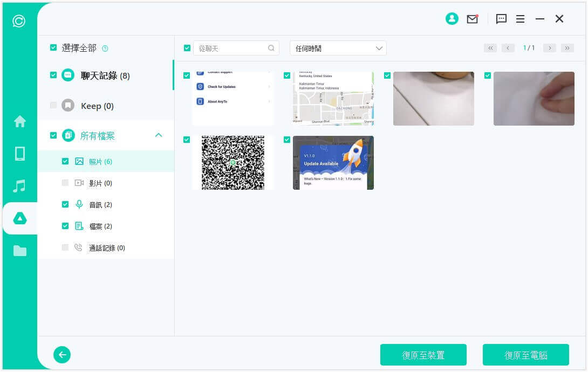Uncheck the 照片 (6) checkbox
The width and height of the screenshot is (588, 372).
click(x=65, y=161)
